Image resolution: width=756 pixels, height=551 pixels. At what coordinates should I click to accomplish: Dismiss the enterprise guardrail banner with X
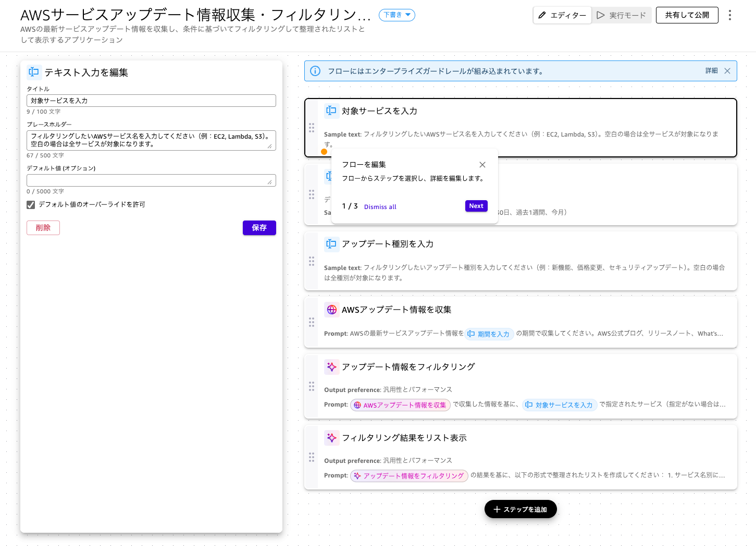[727, 71]
